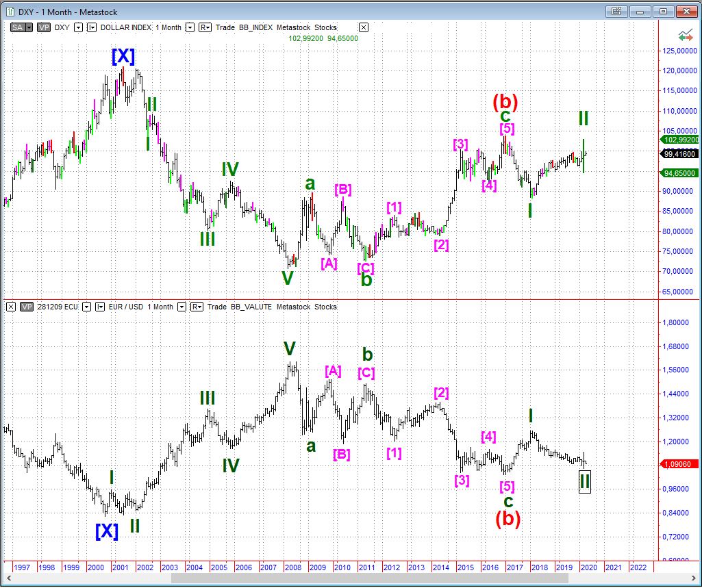This screenshot has width=702, height=588.
Task: Click the horizontal scrollbar right arrow
Action: click(692, 578)
